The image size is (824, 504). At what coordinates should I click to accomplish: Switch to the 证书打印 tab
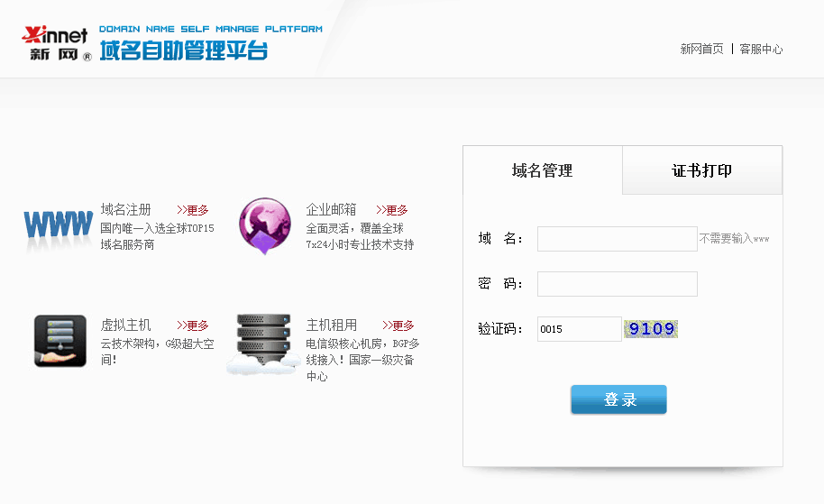[702, 170]
